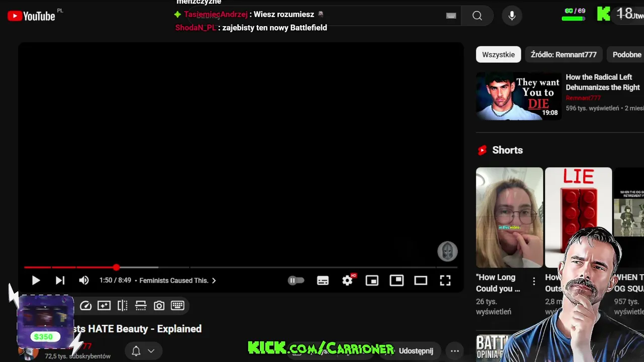Click the search magnifier button

pos(477,16)
